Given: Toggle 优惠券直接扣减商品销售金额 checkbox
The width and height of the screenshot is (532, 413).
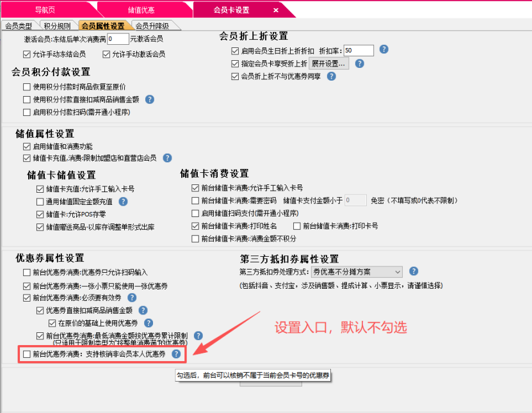Looking at the screenshot, I should point(40,310).
